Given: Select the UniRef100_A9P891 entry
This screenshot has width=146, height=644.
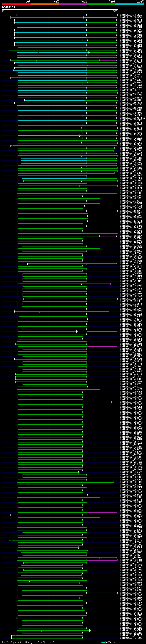Looking at the screenshot, I should tap(131, 95).
